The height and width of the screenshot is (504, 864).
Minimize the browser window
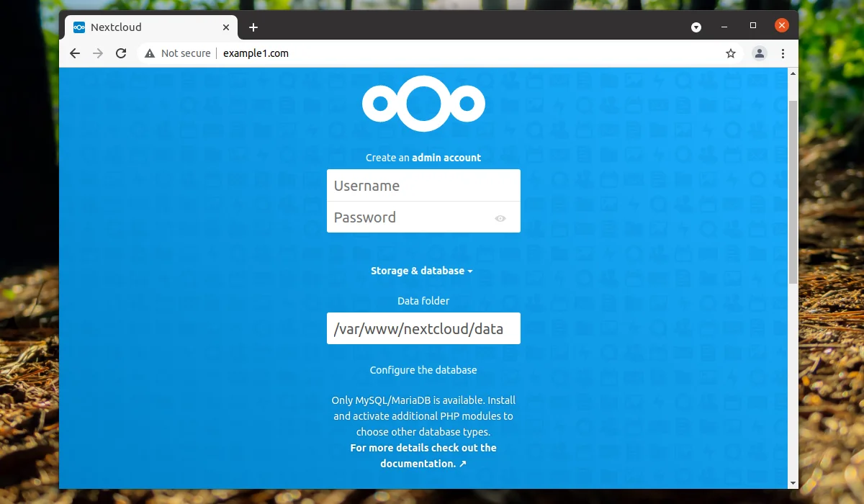click(724, 26)
